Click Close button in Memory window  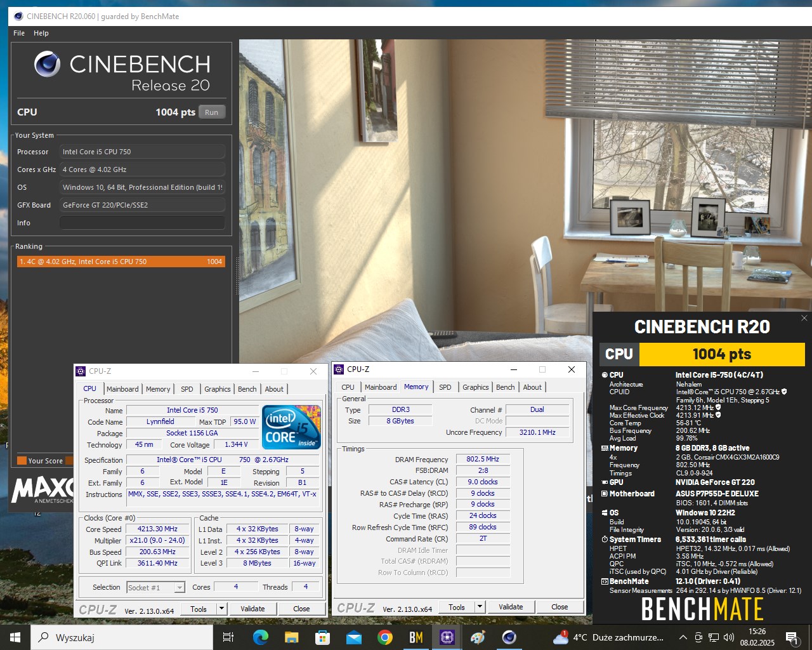point(560,607)
